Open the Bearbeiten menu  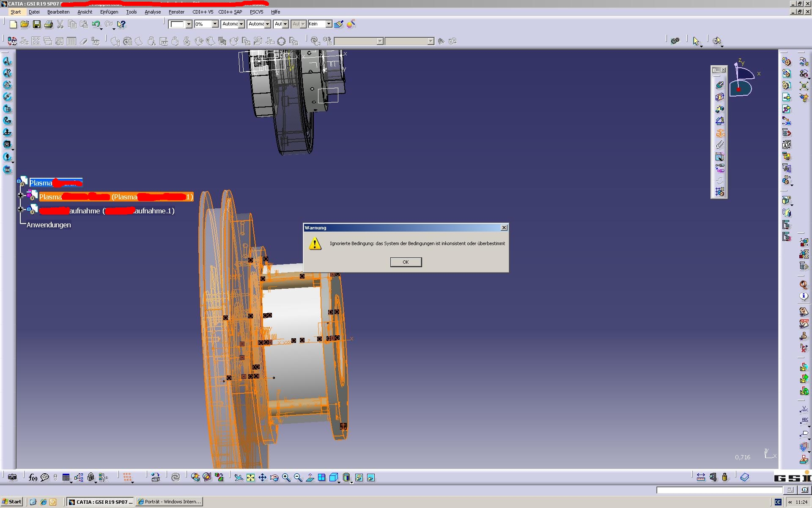[58, 12]
